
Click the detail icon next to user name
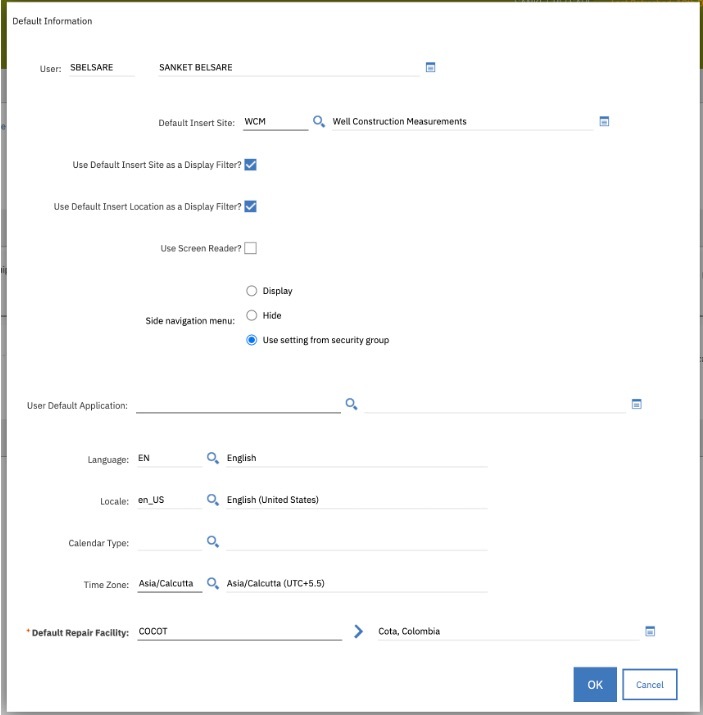point(431,68)
